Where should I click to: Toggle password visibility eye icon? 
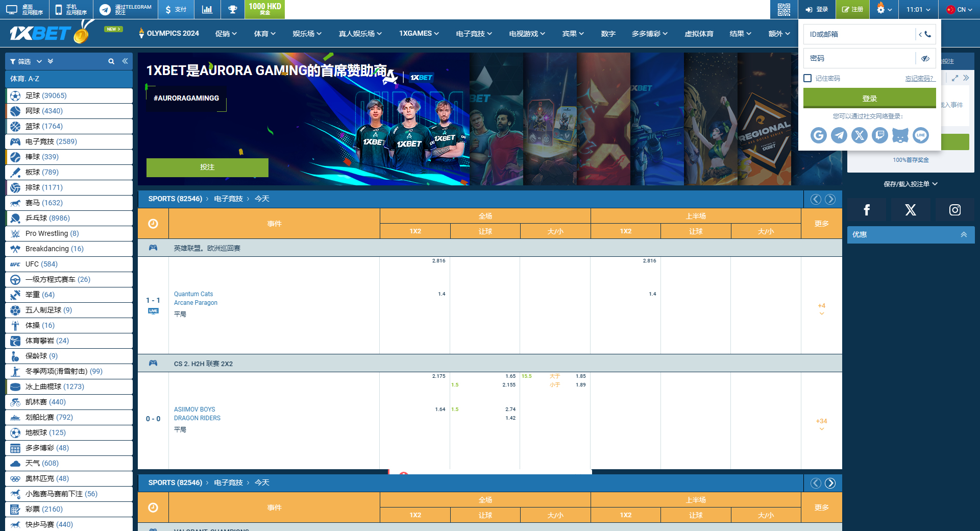tap(925, 58)
